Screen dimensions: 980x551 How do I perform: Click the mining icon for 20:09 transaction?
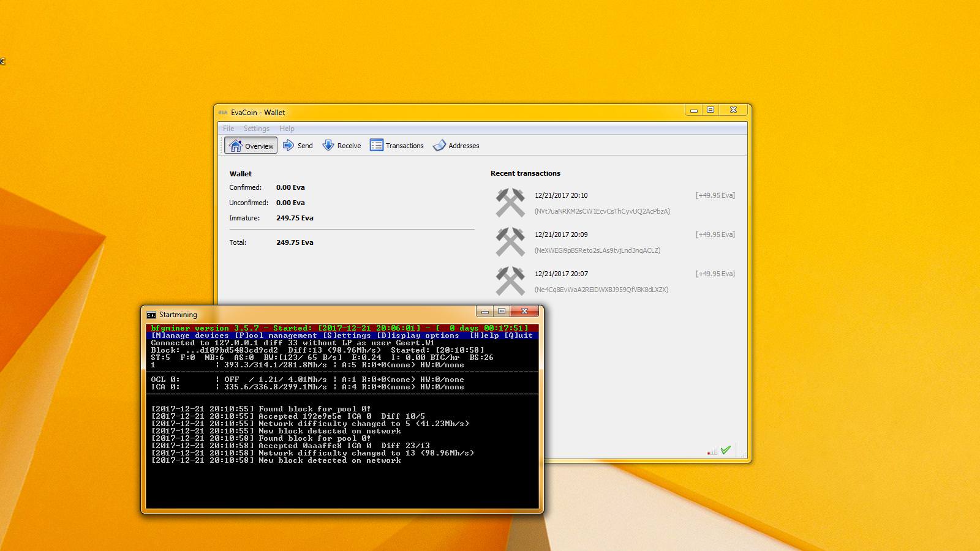point(510,242)
